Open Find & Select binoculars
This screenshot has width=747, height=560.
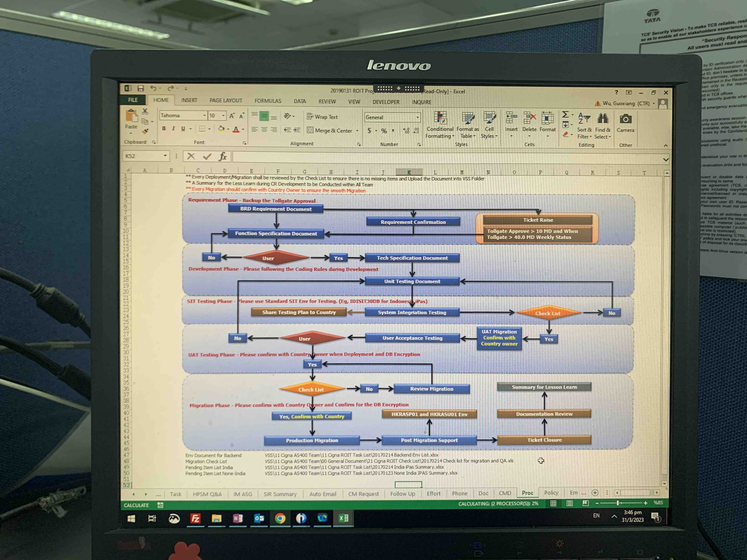603,126
